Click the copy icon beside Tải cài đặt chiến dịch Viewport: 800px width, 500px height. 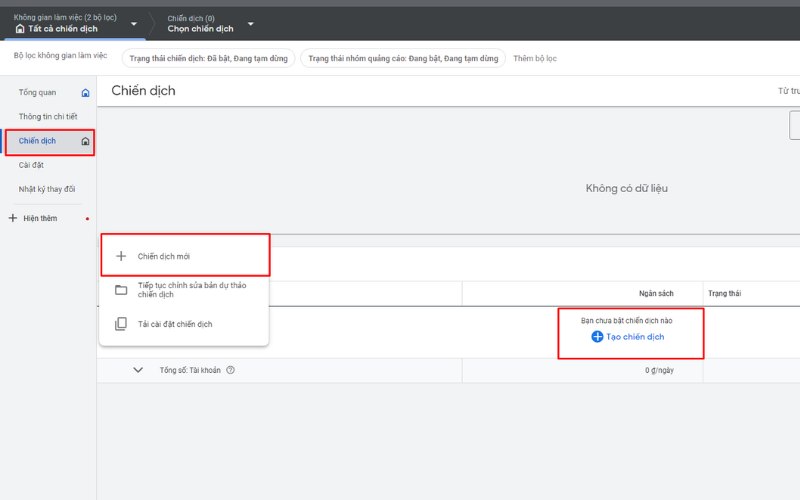pyautogui.click(x=121, y=324)
